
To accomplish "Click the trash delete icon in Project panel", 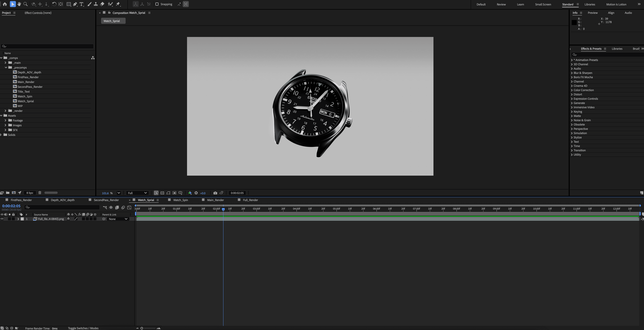I will pos(40,193).
